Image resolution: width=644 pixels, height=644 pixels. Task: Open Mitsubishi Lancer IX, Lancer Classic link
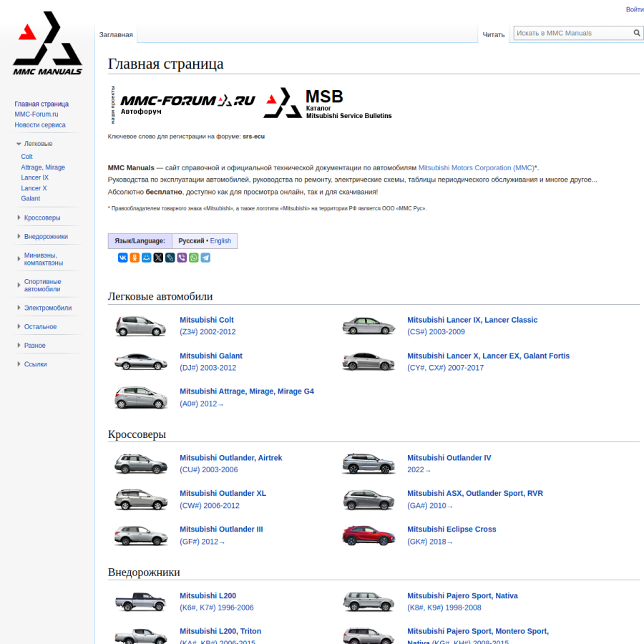pyautogui.click(x=472, y=320)
